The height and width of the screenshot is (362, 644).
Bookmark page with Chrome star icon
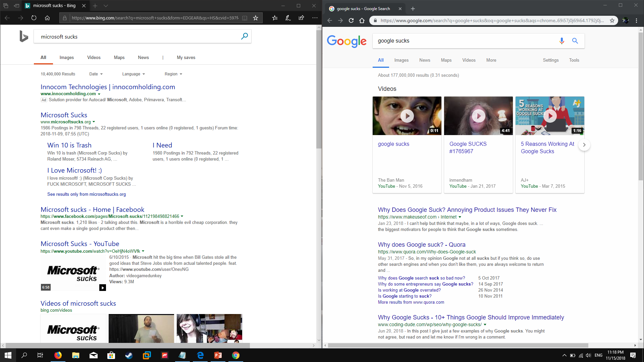(612, 20)
